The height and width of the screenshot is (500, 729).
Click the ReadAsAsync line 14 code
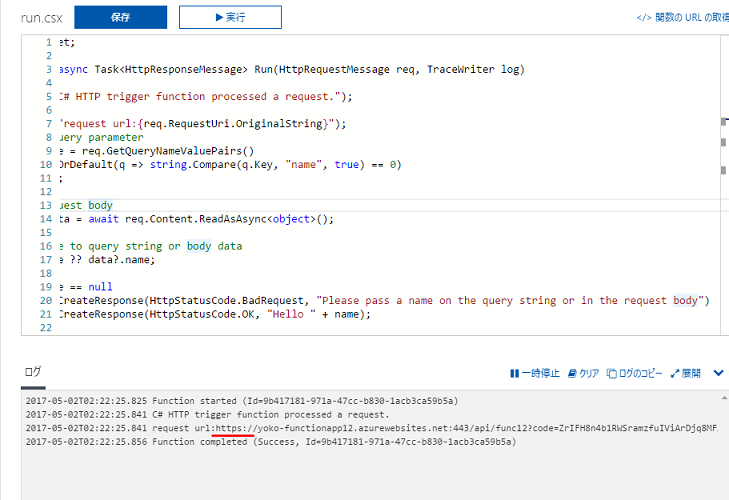[196, 219]
